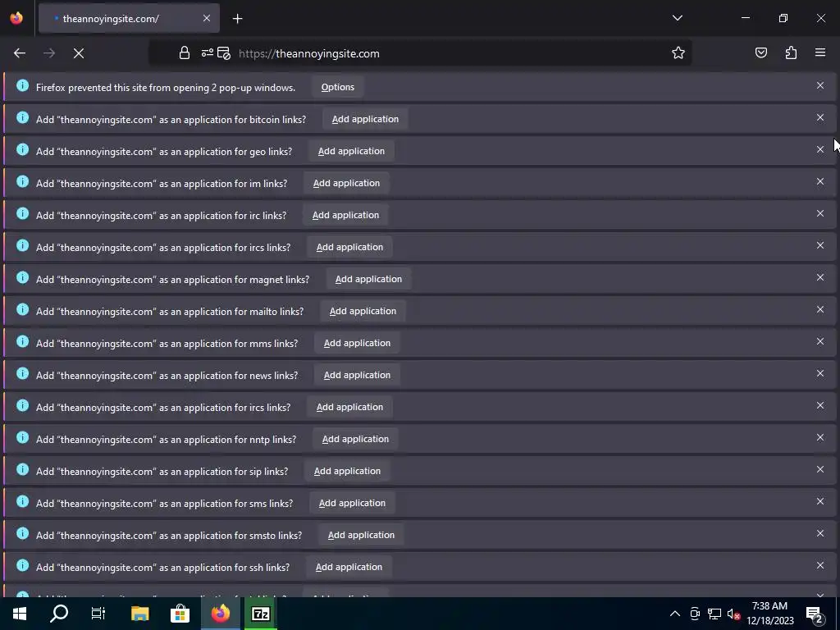Dismiss the im links notification
This screenshot has width=840, height=630.
[x=820, y=181]
